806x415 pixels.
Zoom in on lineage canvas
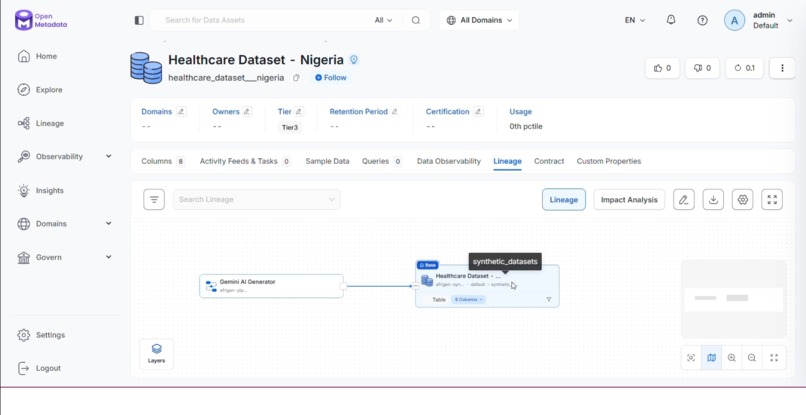[x=731, y=358]
